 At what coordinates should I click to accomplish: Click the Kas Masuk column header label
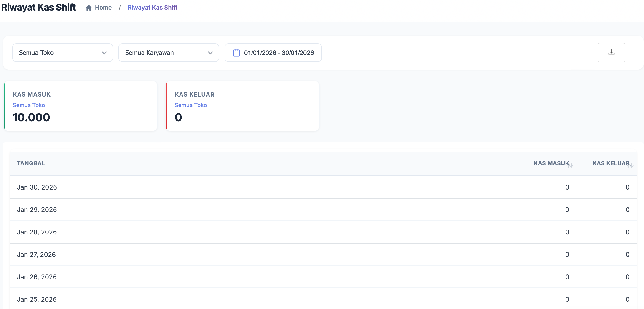pos(551,163)
